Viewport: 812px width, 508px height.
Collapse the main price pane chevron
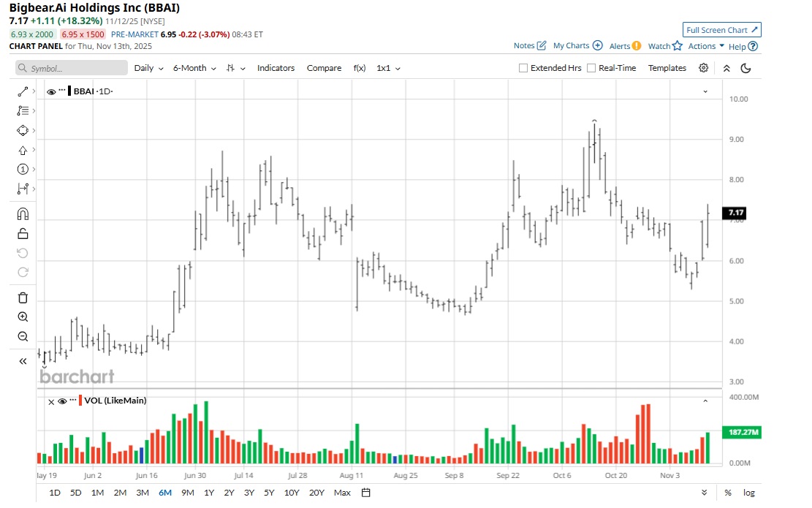705,91
